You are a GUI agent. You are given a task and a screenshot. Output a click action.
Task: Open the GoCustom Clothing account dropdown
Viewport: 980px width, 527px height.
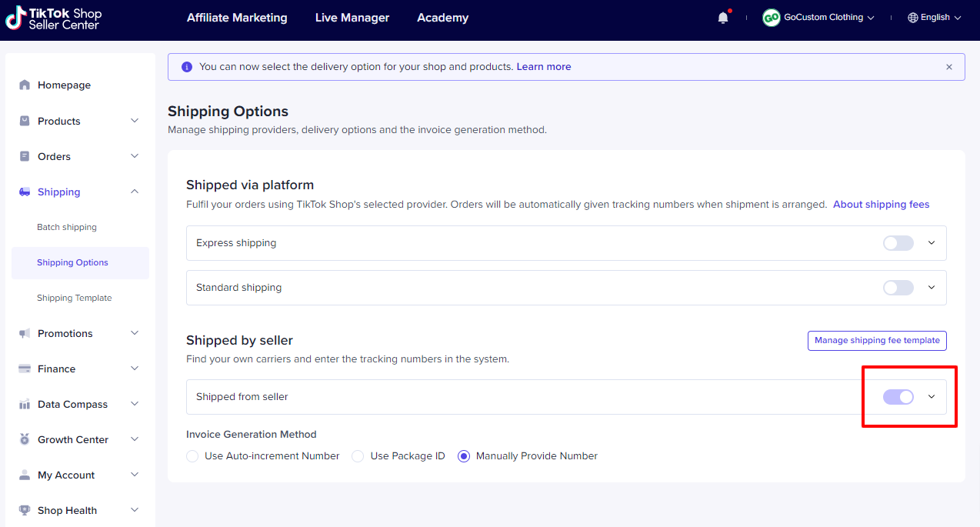(818, 18)
